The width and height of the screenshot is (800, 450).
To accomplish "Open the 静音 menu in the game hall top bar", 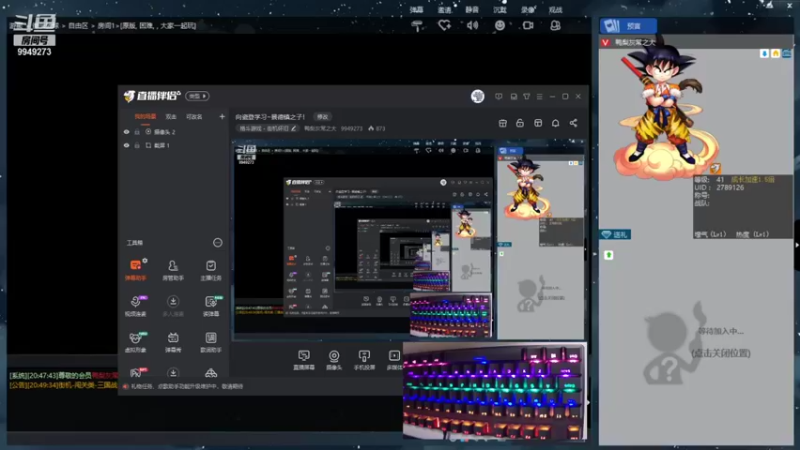I will pyautogui.click(x=472, y=10).
